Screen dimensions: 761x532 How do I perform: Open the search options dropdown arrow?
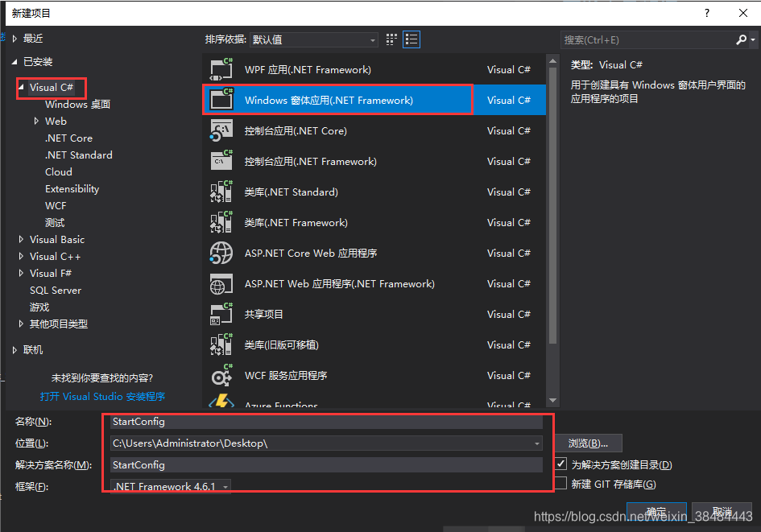(x=753, y=39)
